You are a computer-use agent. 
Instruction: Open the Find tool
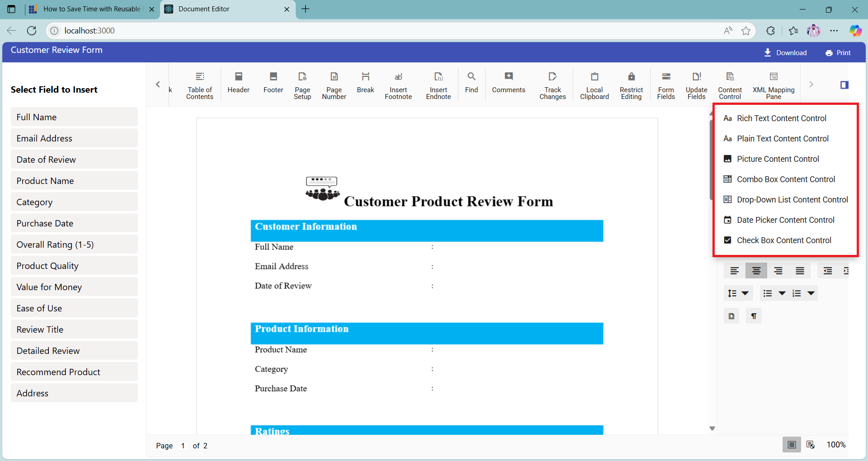[471, 84]
